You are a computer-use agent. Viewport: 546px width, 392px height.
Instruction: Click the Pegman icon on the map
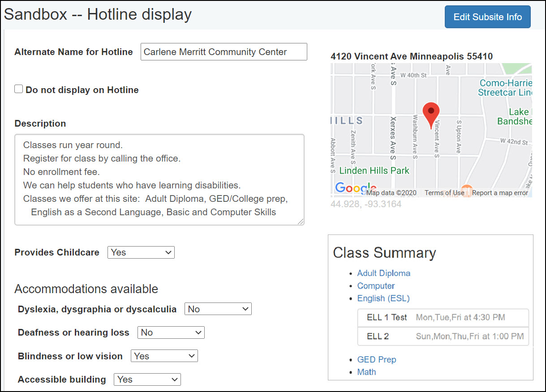point(468,191)
